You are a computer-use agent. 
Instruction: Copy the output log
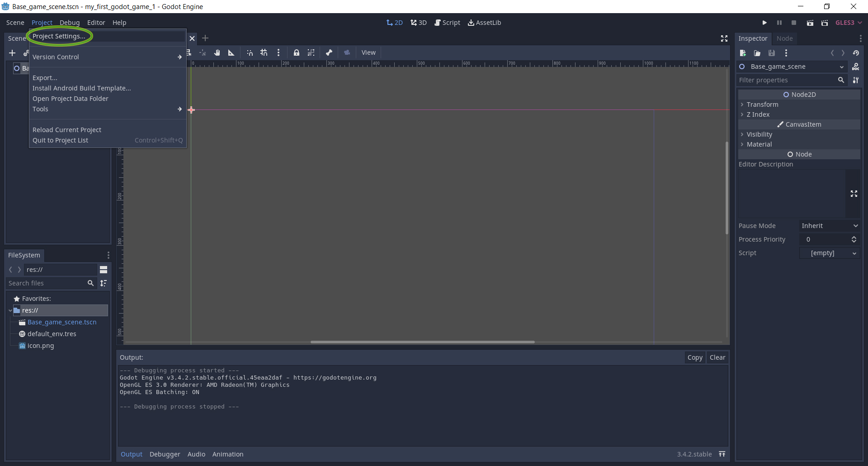point(695,357)
